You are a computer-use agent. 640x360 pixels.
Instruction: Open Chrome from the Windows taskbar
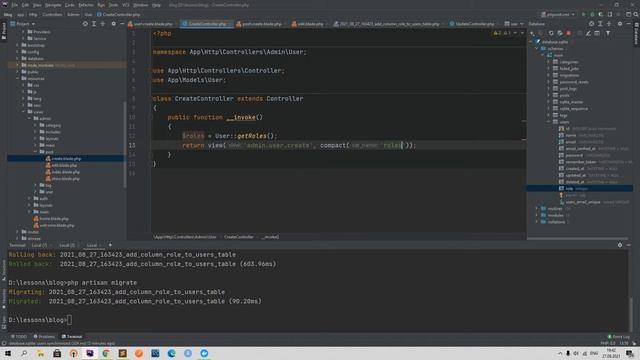(106, 353)
